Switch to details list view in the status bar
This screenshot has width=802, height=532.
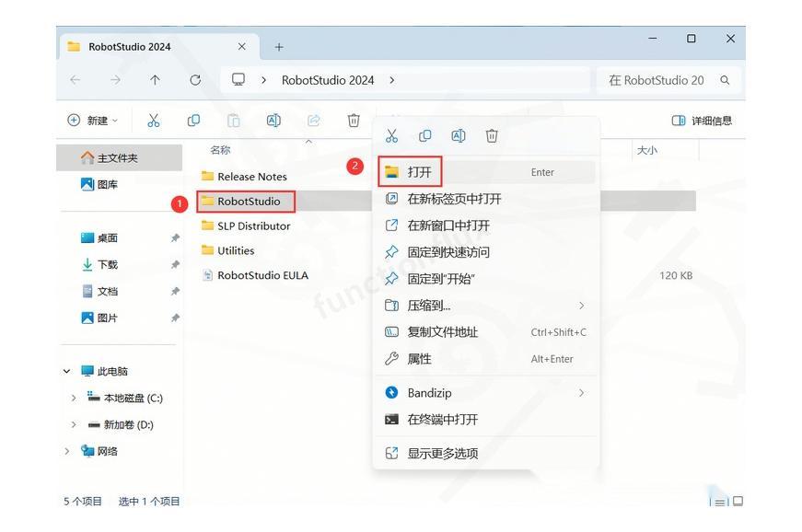719,502
